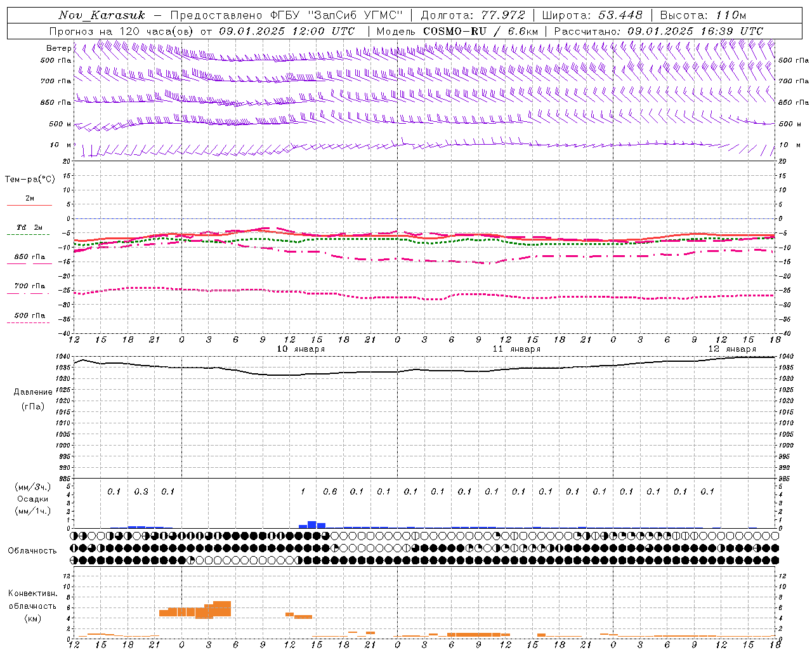Click the Осадки precipitation label

(x=33, y=499)
